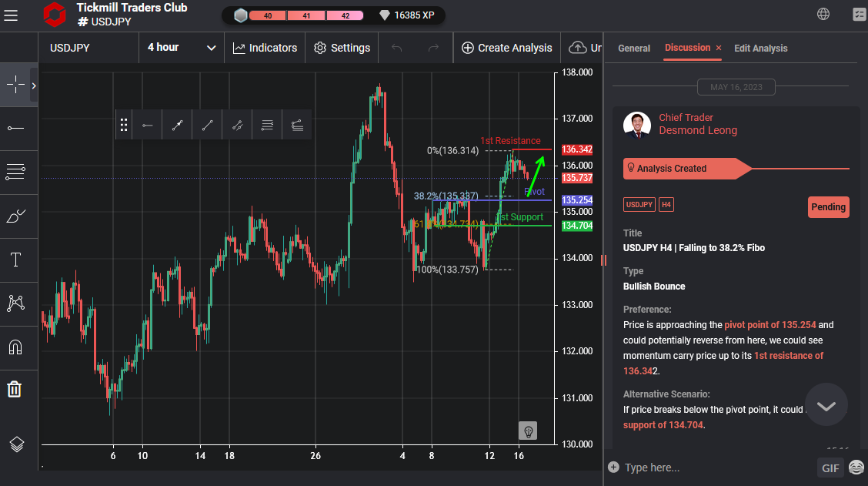Click the undo arrow

[x=396, y=48]
